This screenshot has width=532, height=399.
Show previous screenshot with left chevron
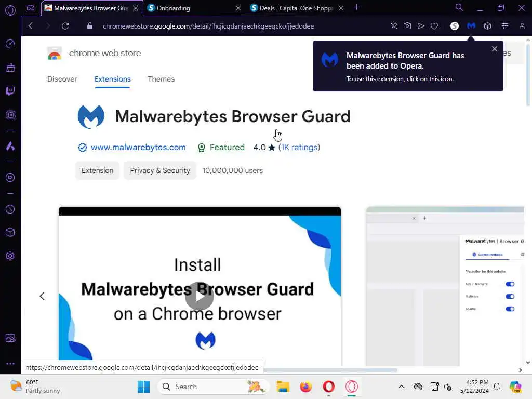point(42,296)
